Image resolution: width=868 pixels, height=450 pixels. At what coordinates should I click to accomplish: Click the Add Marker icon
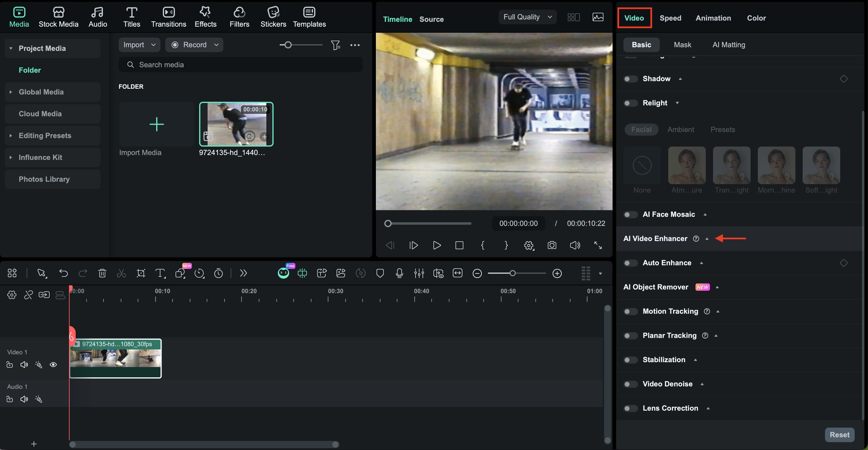coord(380,273)
